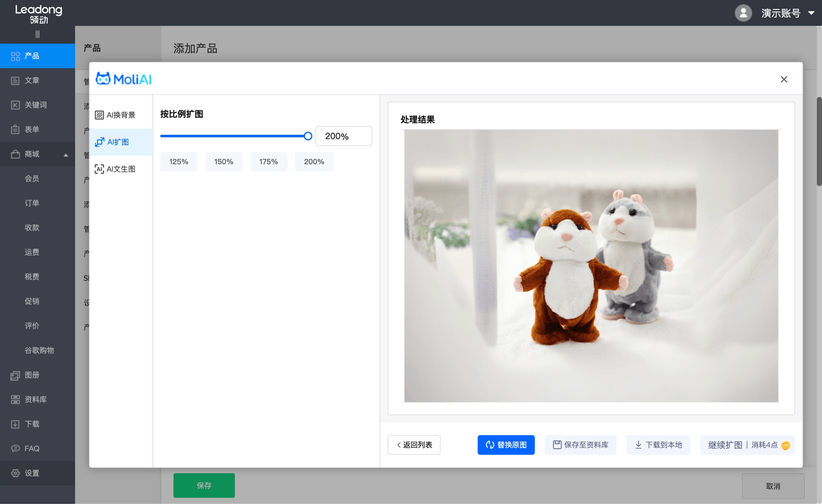Image resolution: width=822 pixels, height=504 pixels.
Task: Collapse the 商城 submenu
Action: 66,154
